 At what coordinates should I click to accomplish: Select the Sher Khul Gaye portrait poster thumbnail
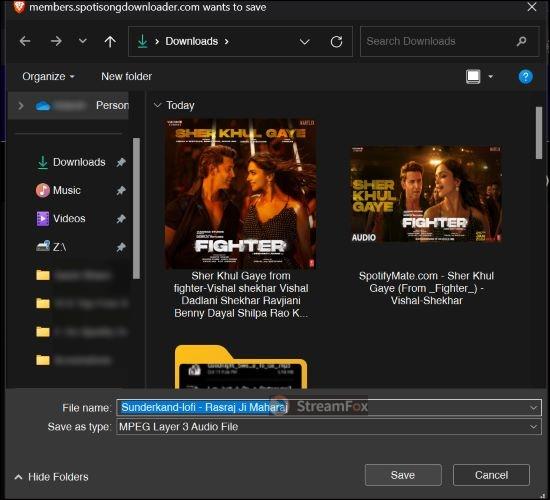[x=241, y=194]
